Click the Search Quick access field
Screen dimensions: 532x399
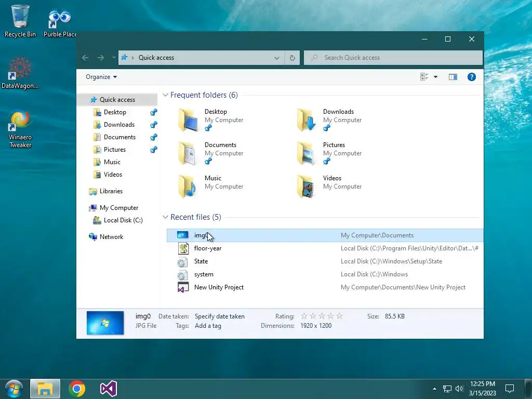coord(393,58)
